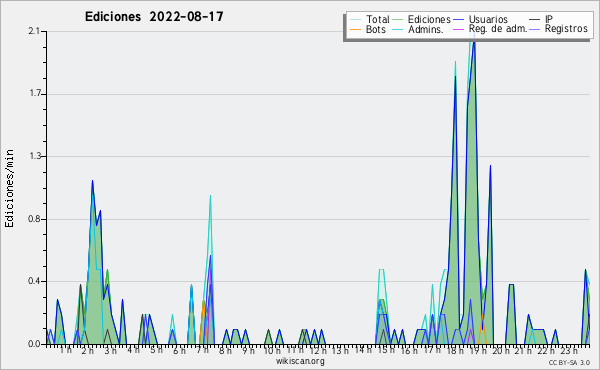
Task: Click the 'Ediciones/min' y-axis label
Action: coord(9,188)
